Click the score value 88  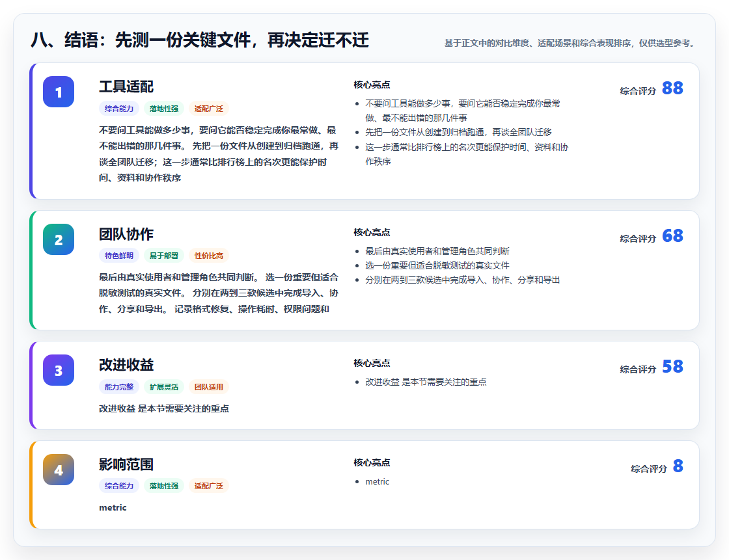(672, 88)
